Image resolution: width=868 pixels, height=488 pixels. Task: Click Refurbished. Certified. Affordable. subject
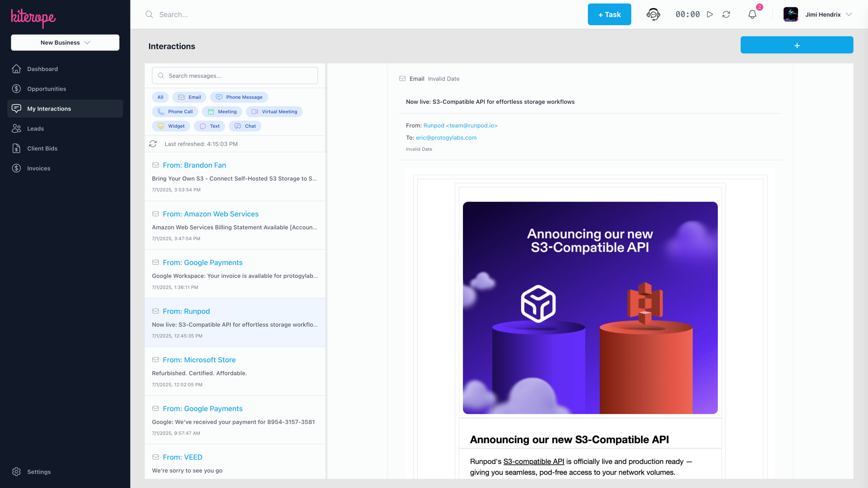[x=199, y=373]
